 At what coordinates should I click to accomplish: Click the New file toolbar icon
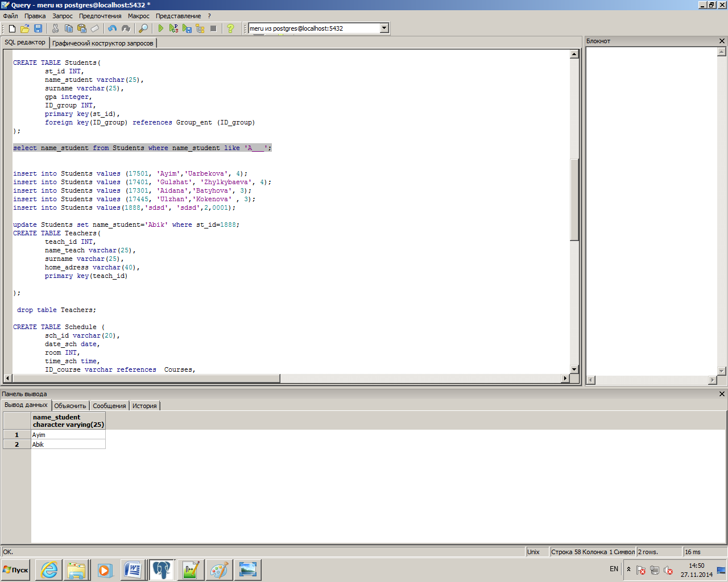[x=12, y=28]
